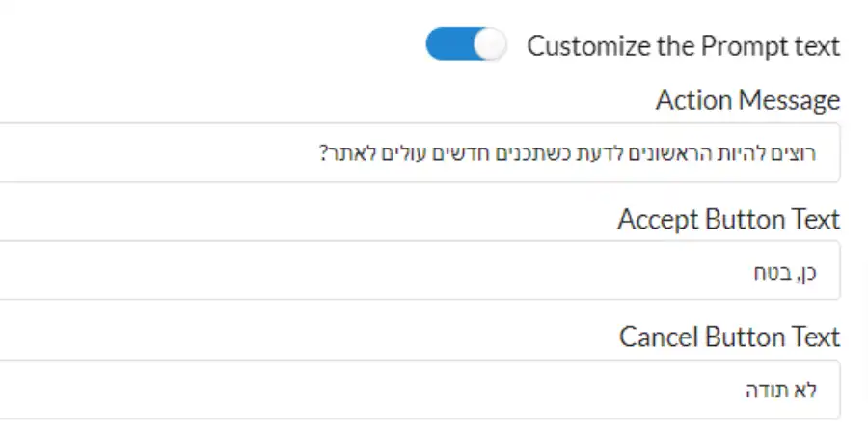
Task: Click empty left area of Action Message field
Action: point(155,152)
